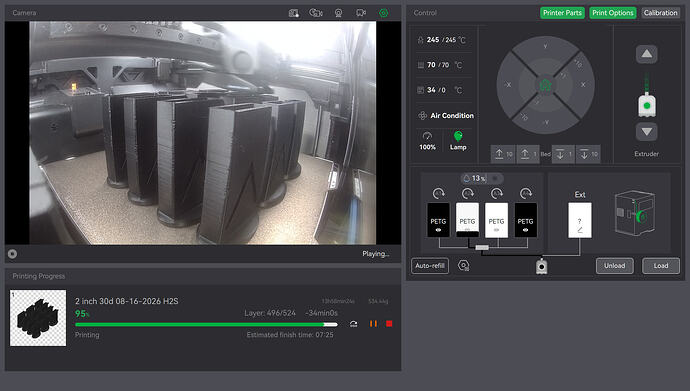Toggle the Lamp

point(458,141)
